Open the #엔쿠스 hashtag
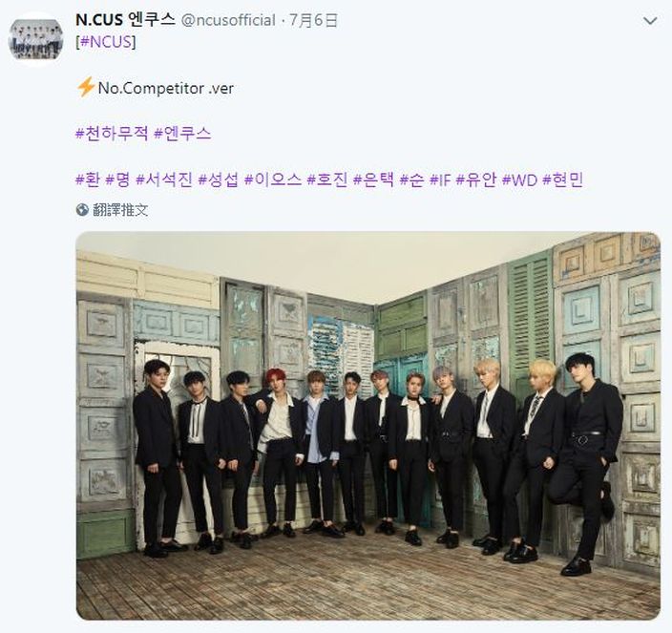The image size is (672, 633). pos(182,134)
